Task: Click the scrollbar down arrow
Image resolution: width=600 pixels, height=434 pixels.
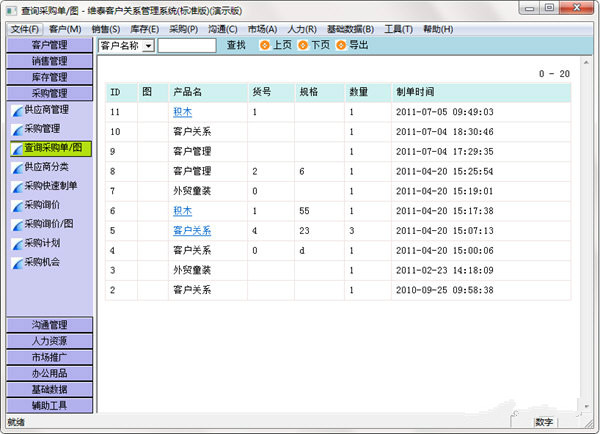Action: point(586,406)
